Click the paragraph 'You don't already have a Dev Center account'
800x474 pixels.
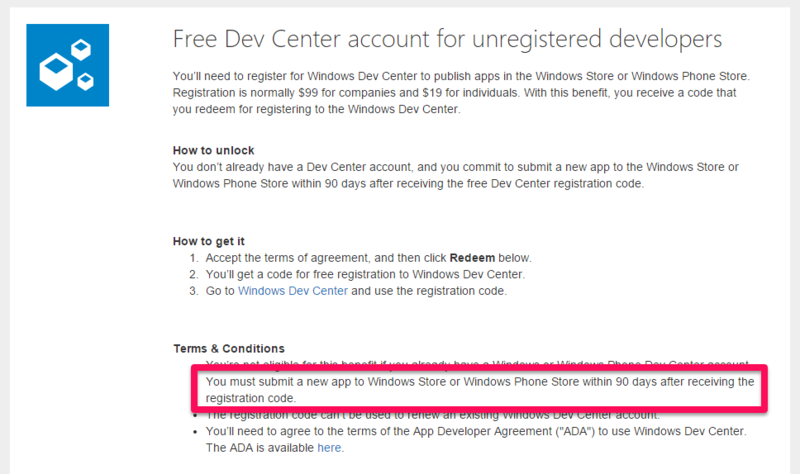tap(456, 175)
